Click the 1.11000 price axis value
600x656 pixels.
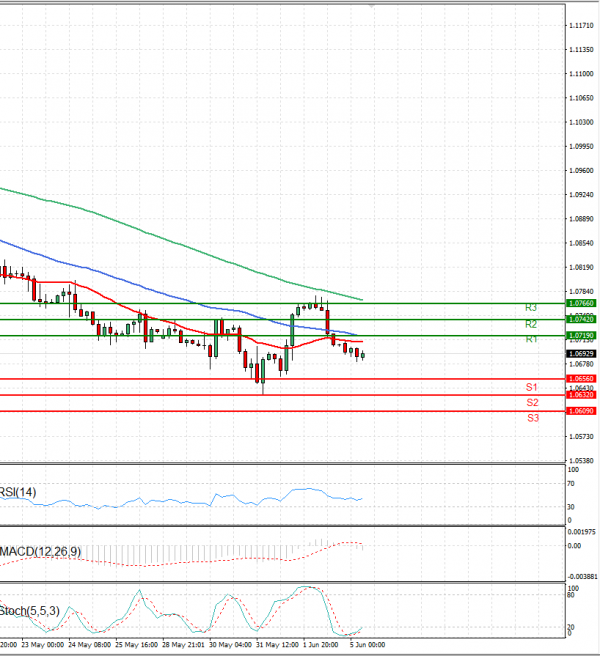(x=581, y=74)
